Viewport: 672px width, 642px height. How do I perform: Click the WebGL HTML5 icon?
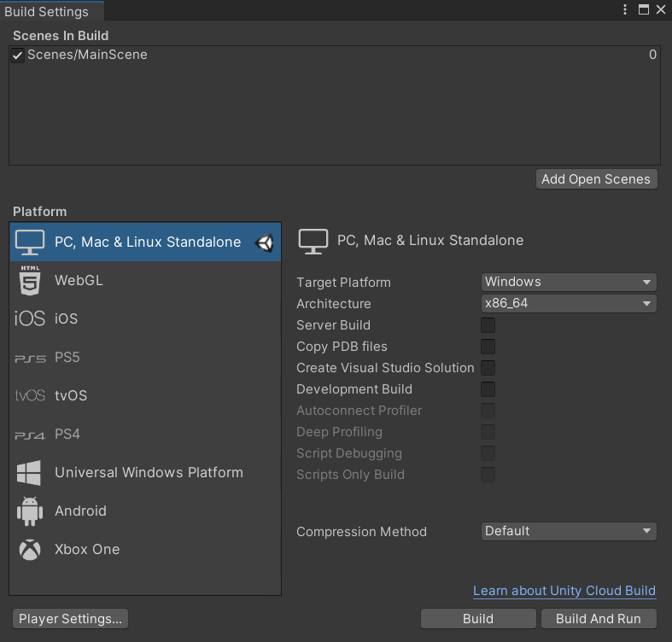point(30,281)
